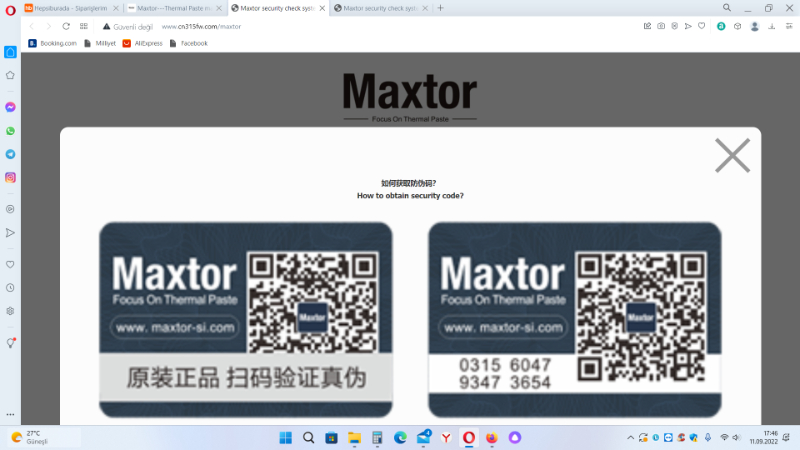Click the left Maxtor label image
This screenshot has width=800, height=450.
245,319
